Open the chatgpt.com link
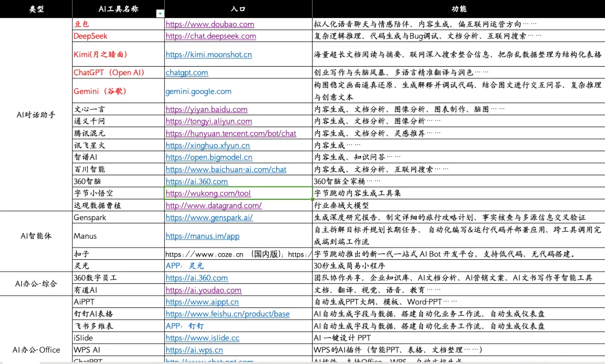The height and width of the screenshot is (364, 605). (x=187, y=72)
